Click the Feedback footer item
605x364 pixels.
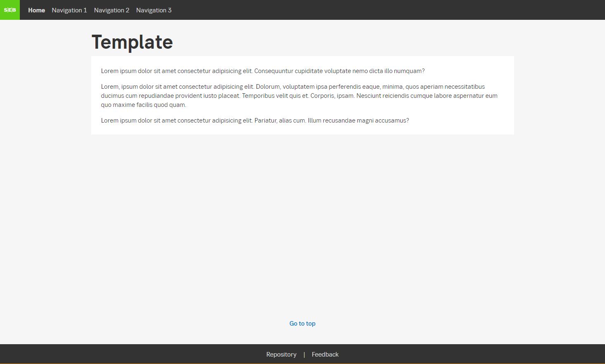click(325, 354)
